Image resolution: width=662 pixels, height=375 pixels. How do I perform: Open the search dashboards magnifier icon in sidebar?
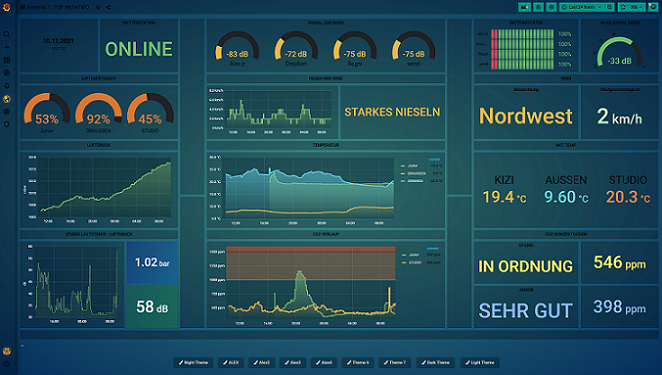click(7, 34)
